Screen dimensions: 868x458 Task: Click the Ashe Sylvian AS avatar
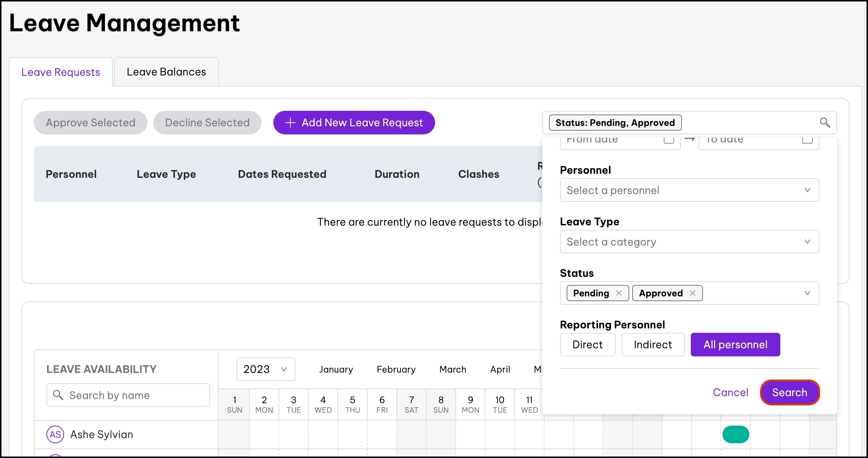pos(55,434)
